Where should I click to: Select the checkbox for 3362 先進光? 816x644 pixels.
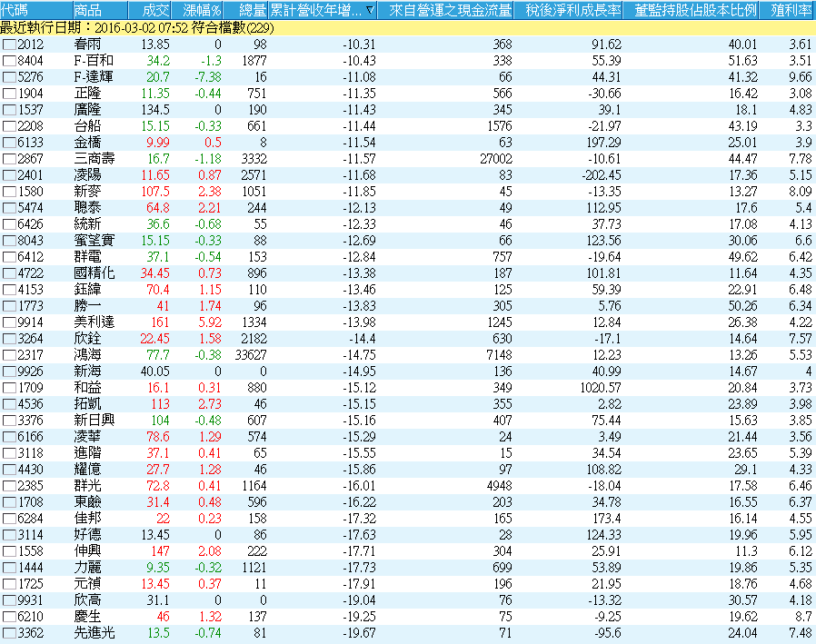click(x=9, y=633)
